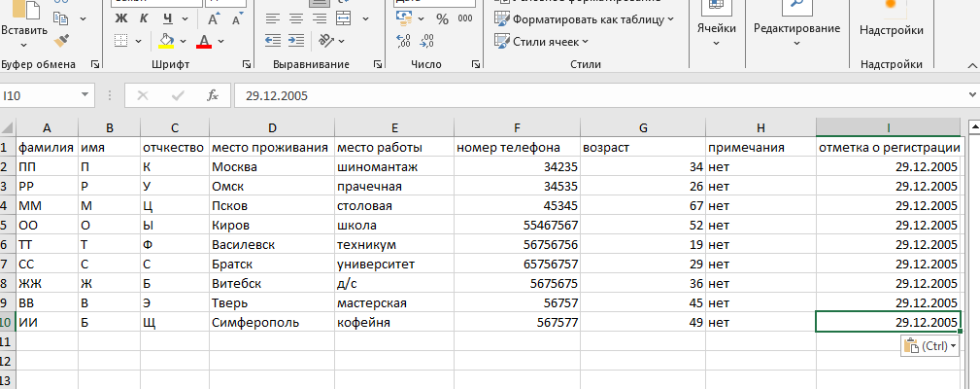Screen dimensions: 980x389
Task: Open fill color dropdown arrow
Action: coord(184,41)
